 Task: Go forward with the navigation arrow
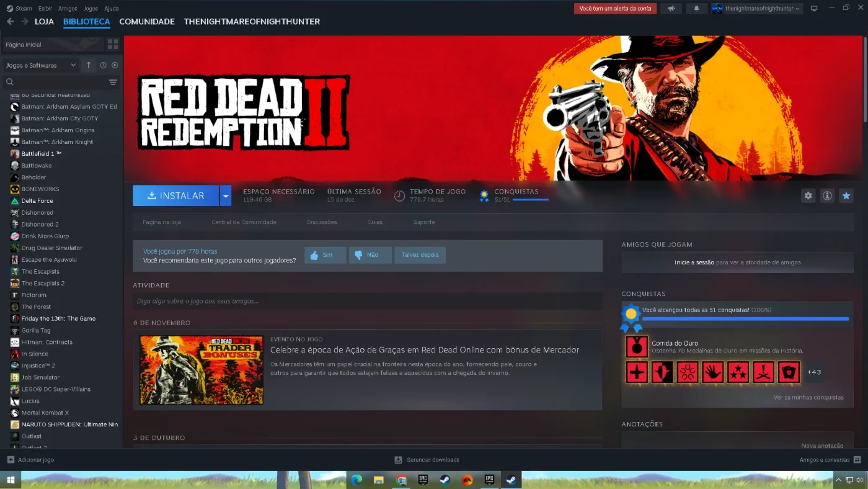point(25,21)
